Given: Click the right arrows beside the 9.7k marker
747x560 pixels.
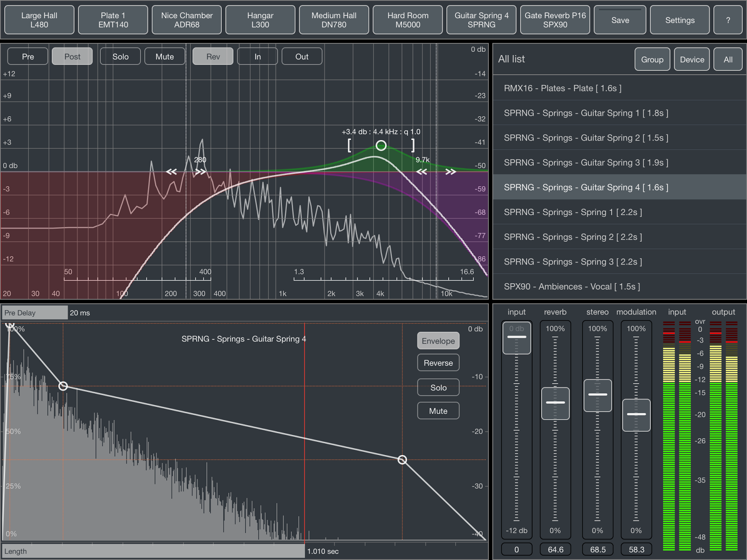Looking at the screenshot, I should pyautogui.click(x=451, y=172).
